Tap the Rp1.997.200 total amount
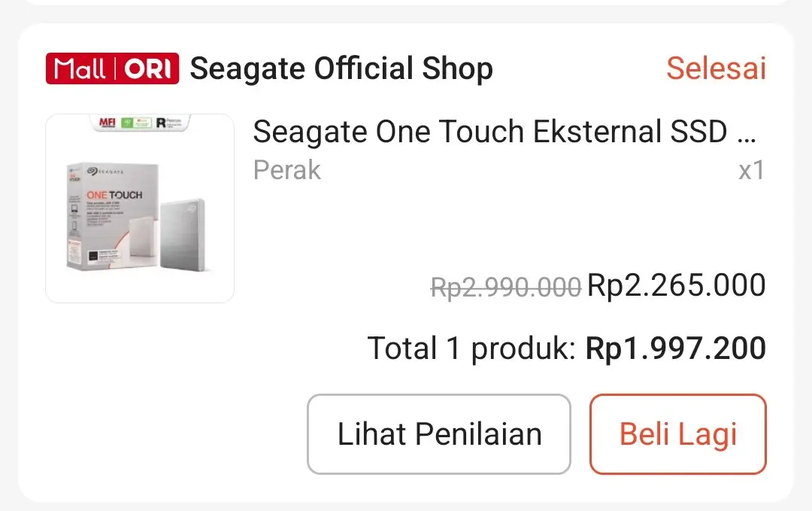The height and width of the screenshot is (511, 812). [x=676, y=348]
